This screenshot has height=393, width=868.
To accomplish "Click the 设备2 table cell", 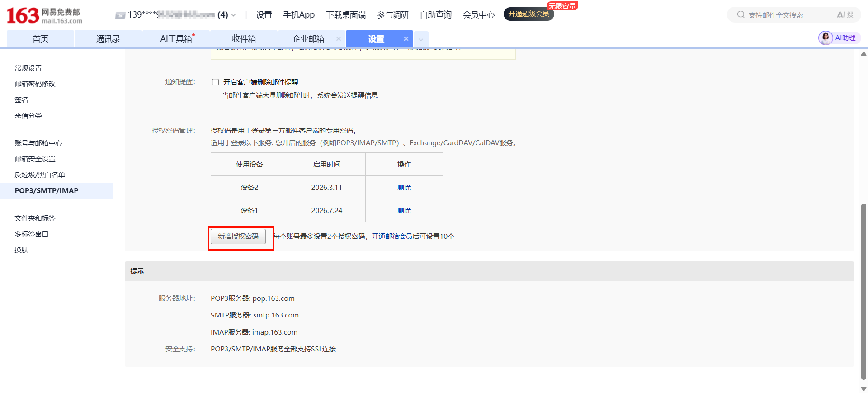I will (x=250, y=188).
